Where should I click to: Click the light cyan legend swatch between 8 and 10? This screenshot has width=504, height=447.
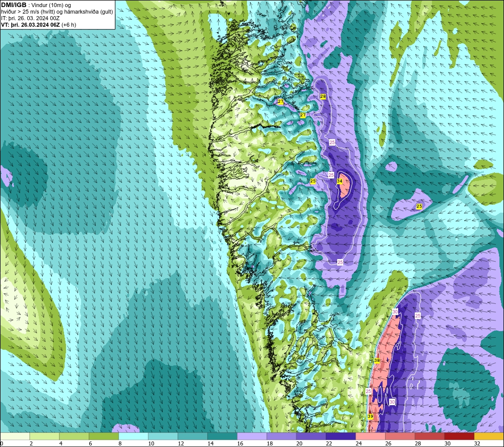[134, 436]
